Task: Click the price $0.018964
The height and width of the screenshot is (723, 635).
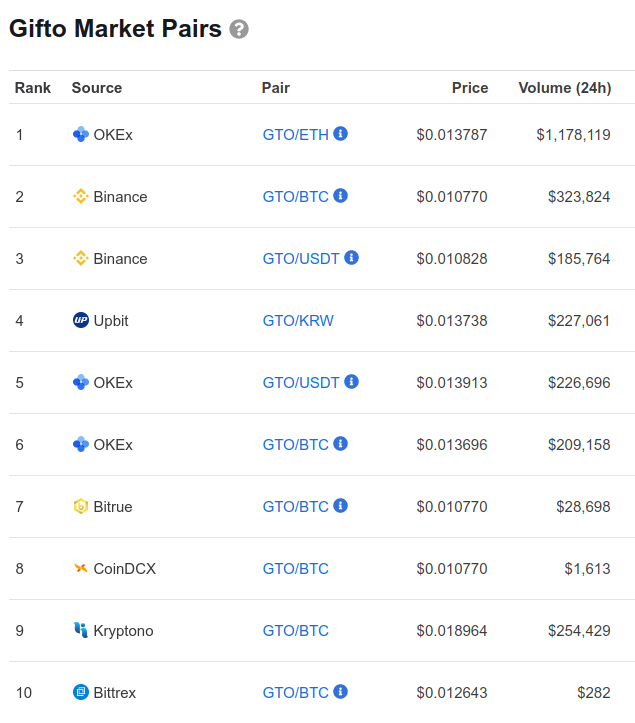Action: pos(452,631)
